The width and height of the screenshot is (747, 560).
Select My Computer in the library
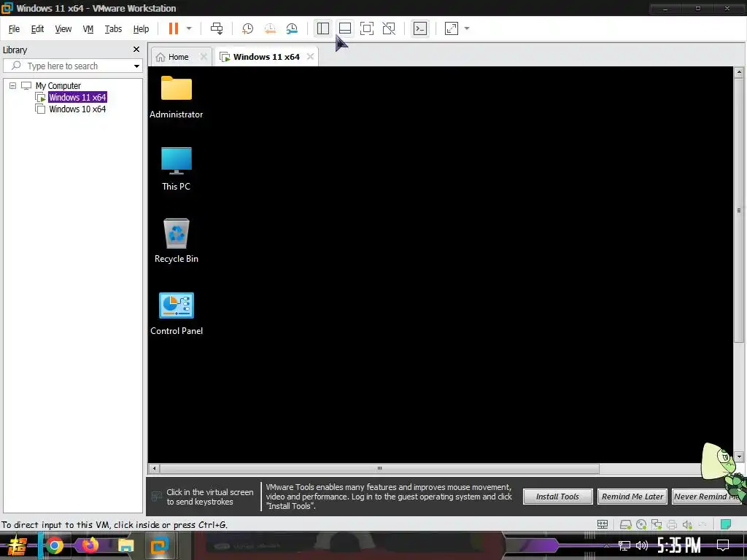pos(58,86)
